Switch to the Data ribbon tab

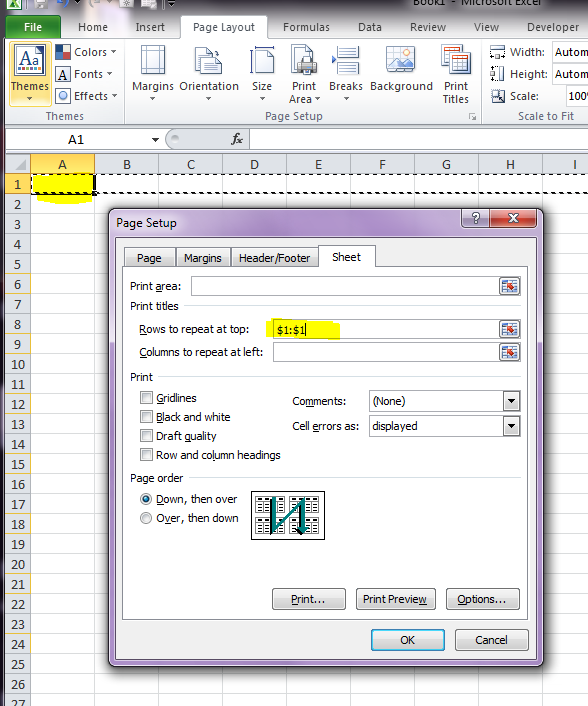[x=370, y=27]
